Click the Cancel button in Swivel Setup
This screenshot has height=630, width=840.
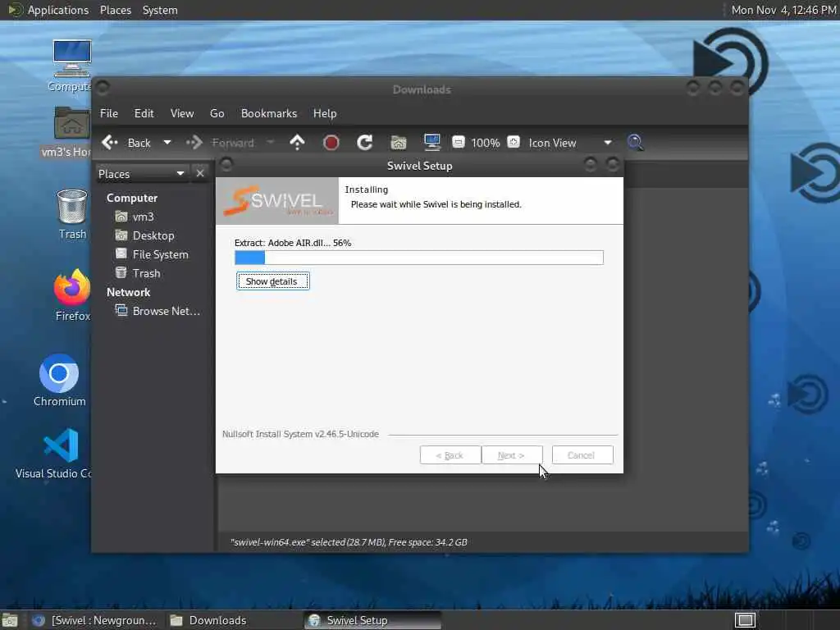click(x=582, y=455)
